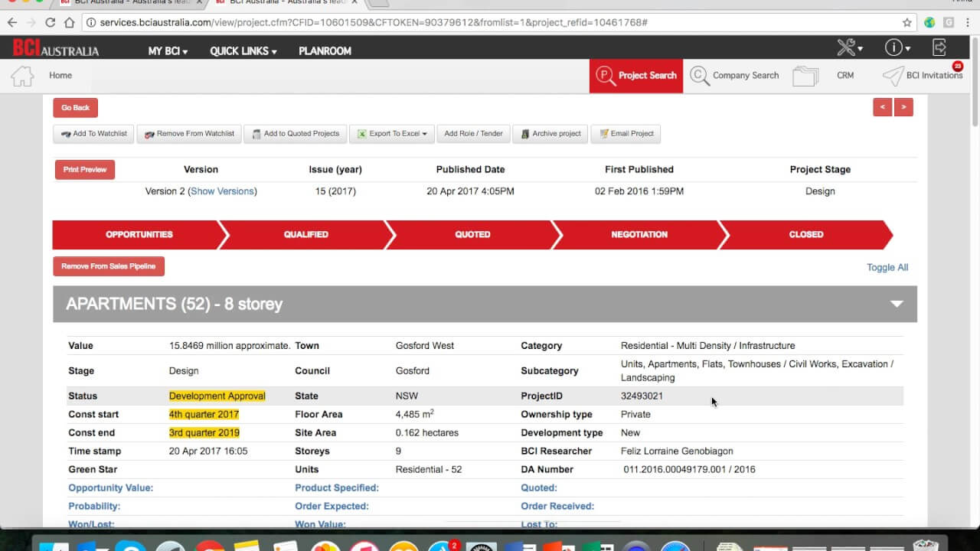980x551 pixels.
Task: Select the NEGOTIATION pipeline stage
Action: pyautogui.click(x=639, y=235)
